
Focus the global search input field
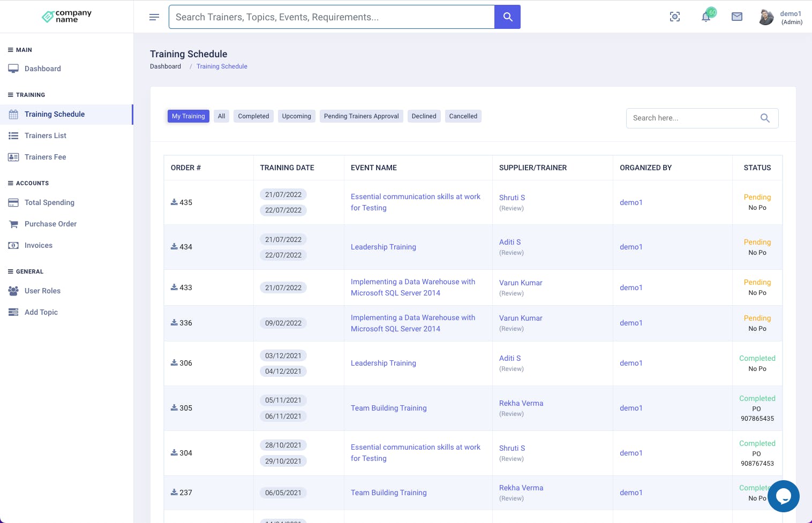point(332,17)
